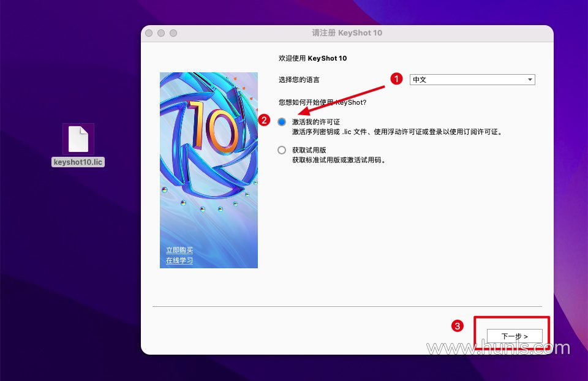The width and height of the screenshot is (588, 381).
Task: Open the 在线学习 link
Action: tap(179, 260)
